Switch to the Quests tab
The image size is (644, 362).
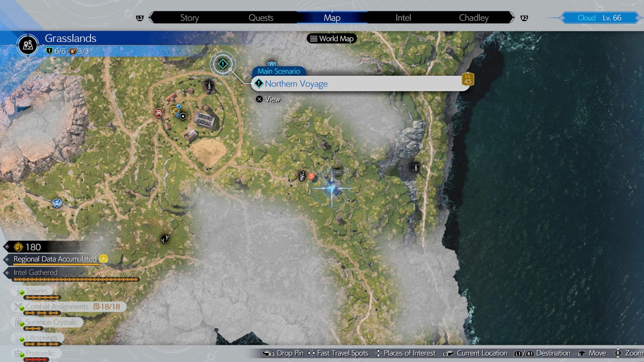(x=261, y=18)
